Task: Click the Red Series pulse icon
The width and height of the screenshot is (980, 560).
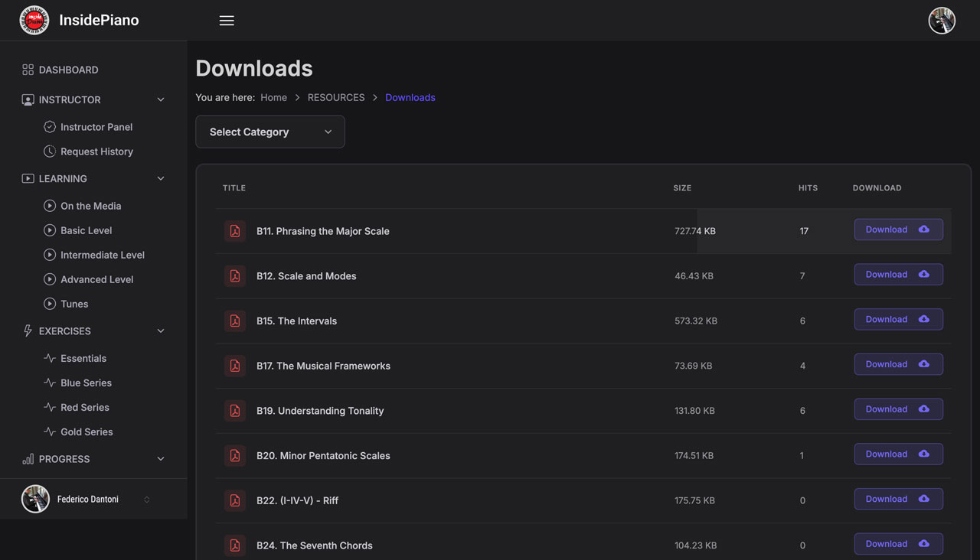Action: [x=50, y=407]
